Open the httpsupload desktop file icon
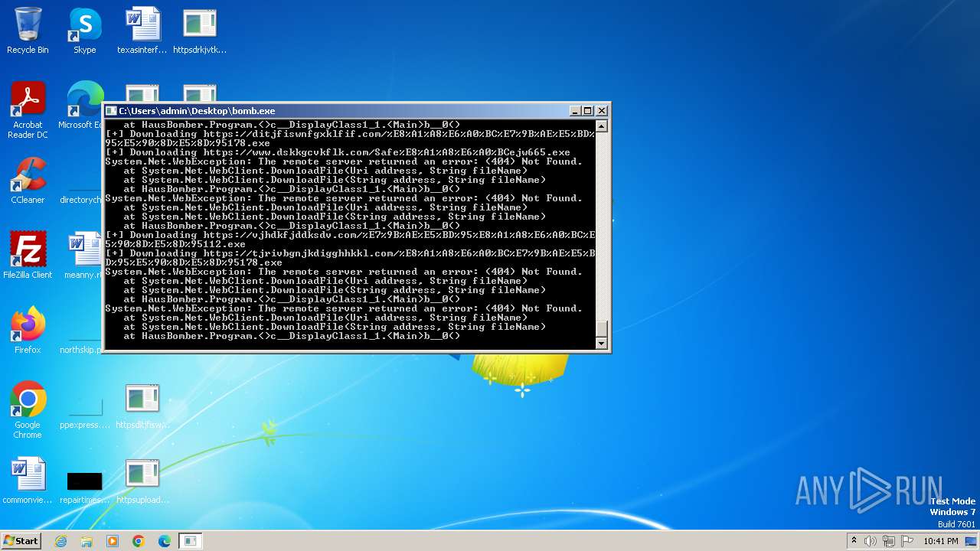Screen dimensions: 980x551 142,481
